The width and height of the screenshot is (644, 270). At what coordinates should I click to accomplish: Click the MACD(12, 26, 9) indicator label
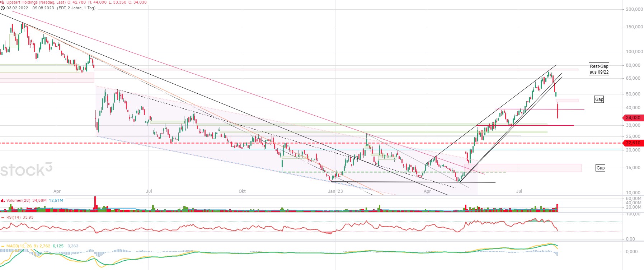pyautogui.click(x=22, y=246)
